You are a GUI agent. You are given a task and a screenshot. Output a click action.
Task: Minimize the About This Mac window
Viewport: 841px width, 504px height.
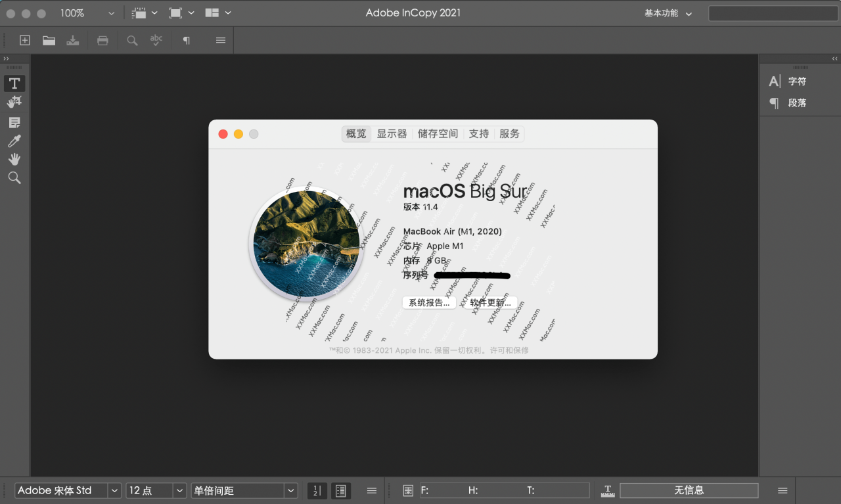[x=239, y=134]
